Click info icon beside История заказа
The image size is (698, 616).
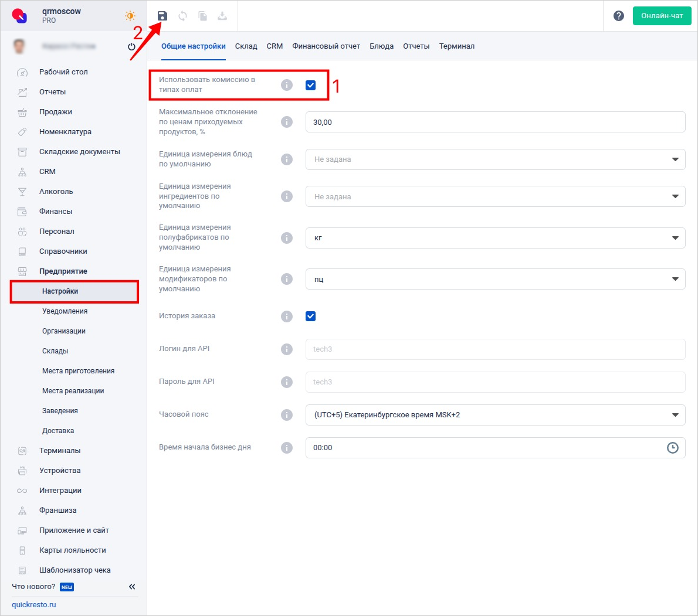click(x=286, y=316)
